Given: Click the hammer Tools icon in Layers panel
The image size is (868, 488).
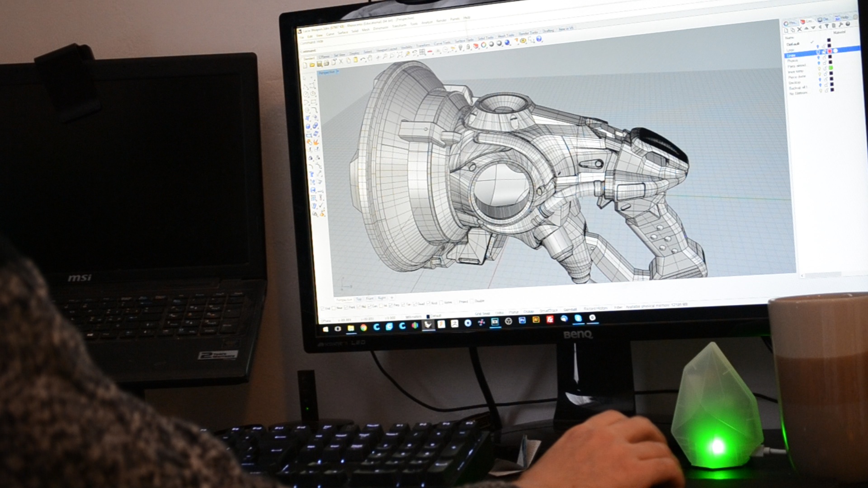Looking at the screenshot, I should 841,25.
